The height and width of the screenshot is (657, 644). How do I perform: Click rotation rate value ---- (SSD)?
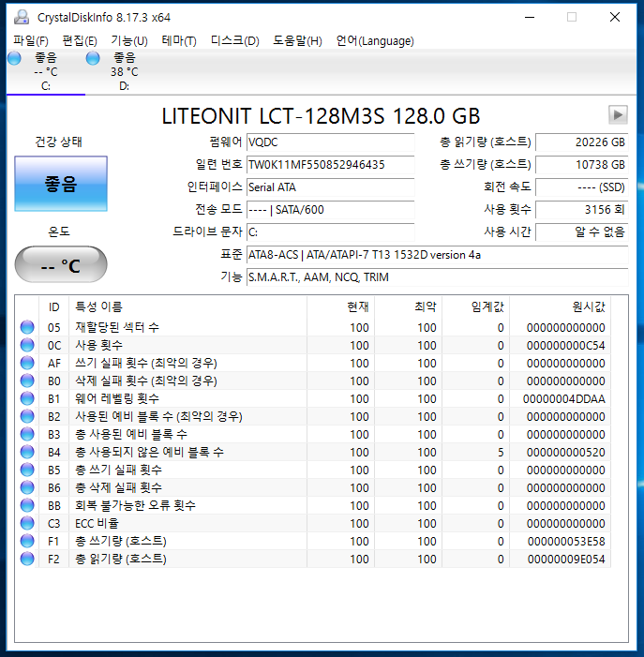click(x=581, y=187)
